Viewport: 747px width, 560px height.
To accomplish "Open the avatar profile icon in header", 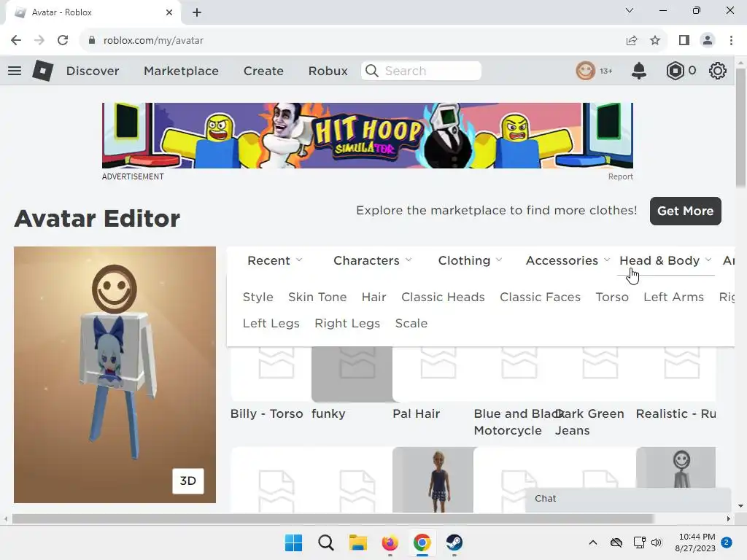I will pyautogui.click(x=586, y=71).
